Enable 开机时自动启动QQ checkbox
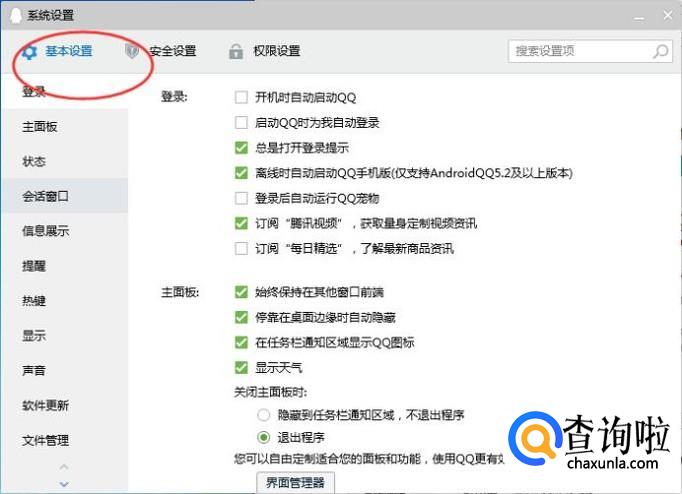The width and height of the screenshot is (682, 494). tap(241, 97)
